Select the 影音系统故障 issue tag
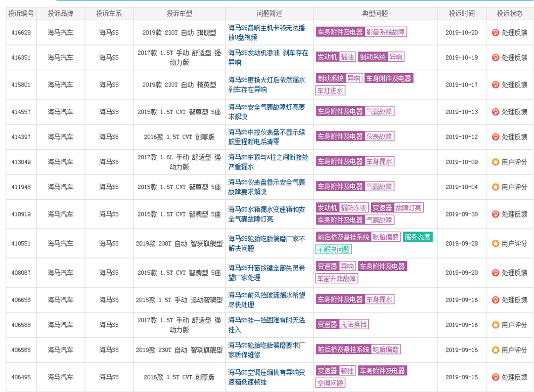Image resolution: width=534 pixels, height=392 pixels. 386,32
